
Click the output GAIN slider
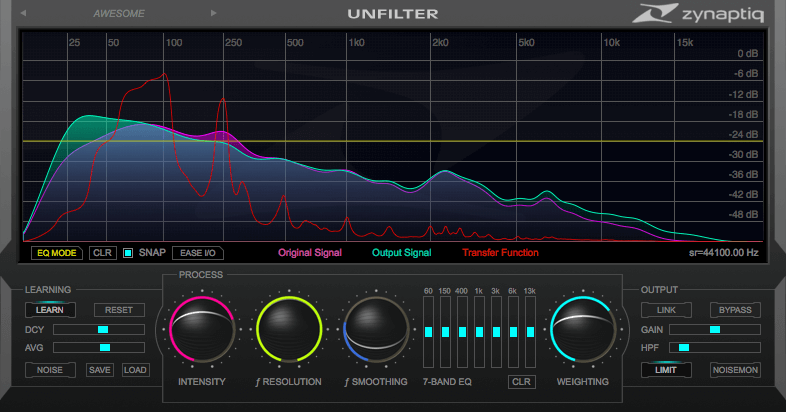tap(715, 329)
